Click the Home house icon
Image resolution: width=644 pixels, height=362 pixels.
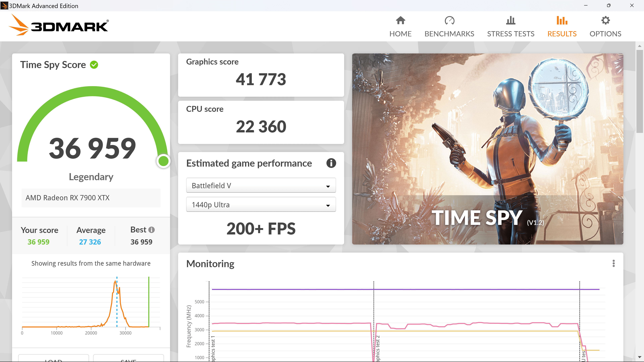[400, 20]
